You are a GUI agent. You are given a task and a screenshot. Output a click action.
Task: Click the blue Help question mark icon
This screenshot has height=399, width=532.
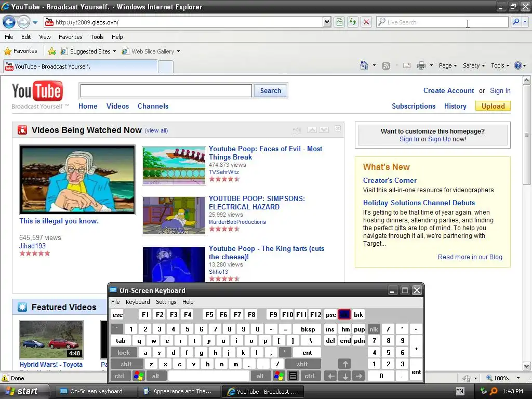518,65
